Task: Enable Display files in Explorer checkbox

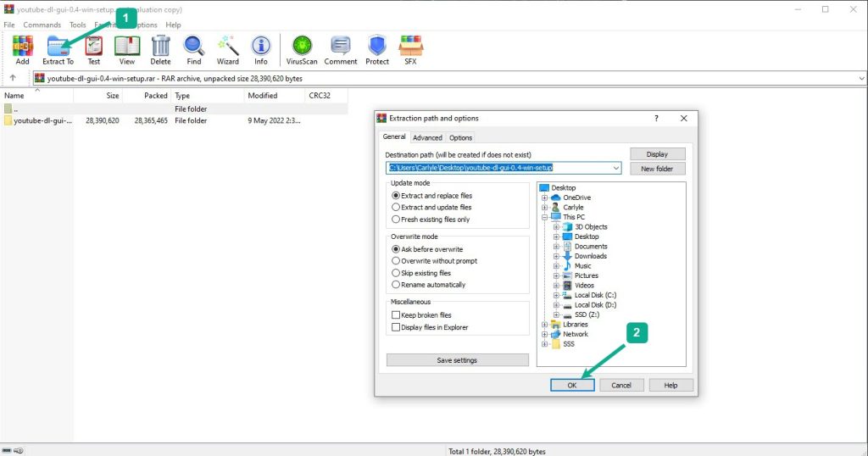Action: (396, 327)
